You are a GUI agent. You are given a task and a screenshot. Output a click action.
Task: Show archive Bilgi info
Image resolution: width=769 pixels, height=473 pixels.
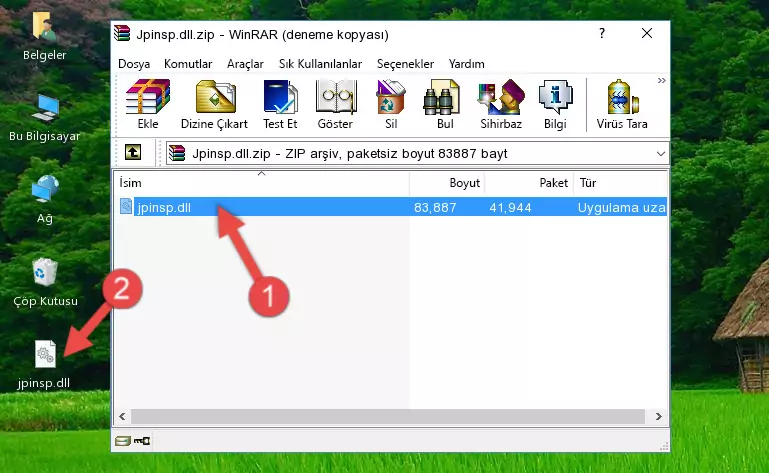click(x=555, y=105)
